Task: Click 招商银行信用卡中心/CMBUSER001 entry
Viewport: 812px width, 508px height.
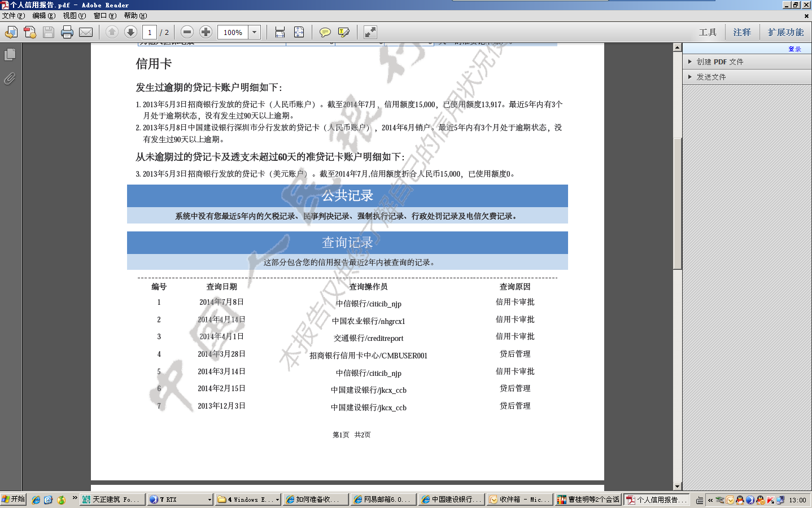Action: (369, 356)
